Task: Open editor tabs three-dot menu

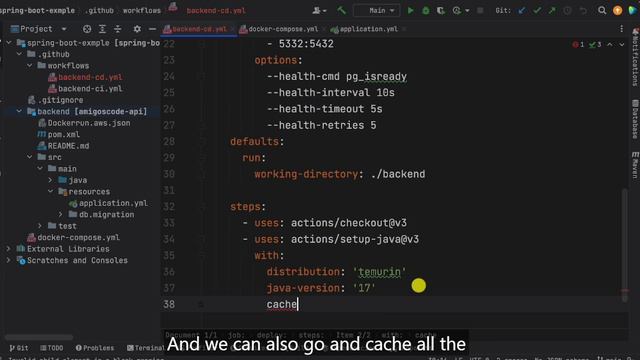Action: point(622,29)
